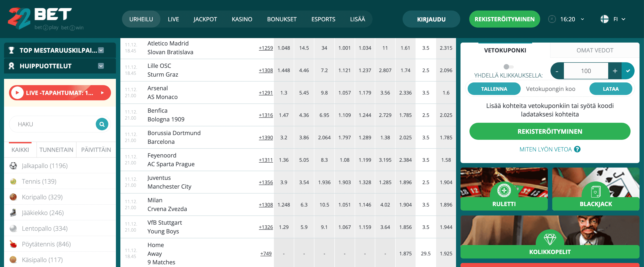Open the Urheilu menu
Image resolution: width=644 pixels, height=267 pixels.
[x=141, y=19]
